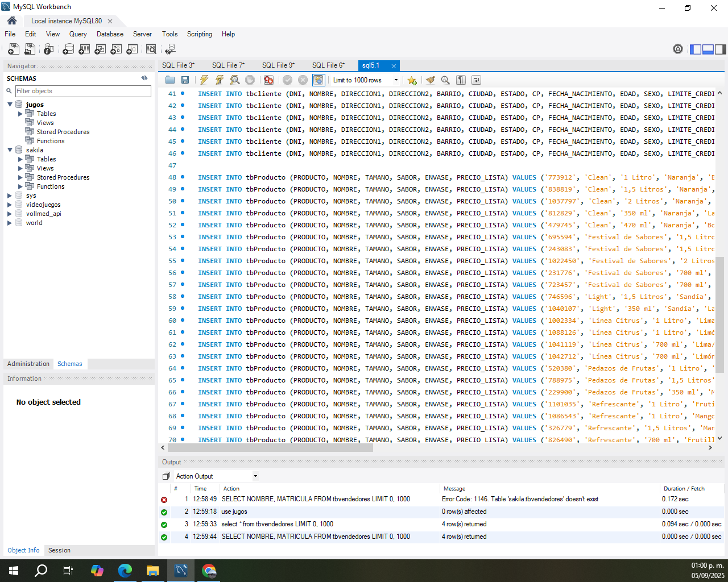Expand Tables under sakila schema
The height and width of the screenshot is (582, 728).
click(x=20, y=159)
